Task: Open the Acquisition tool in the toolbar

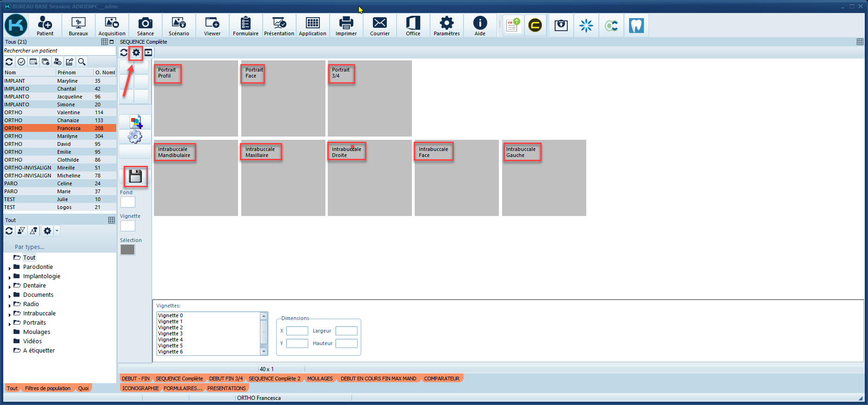Action: (x=112, y=26)
